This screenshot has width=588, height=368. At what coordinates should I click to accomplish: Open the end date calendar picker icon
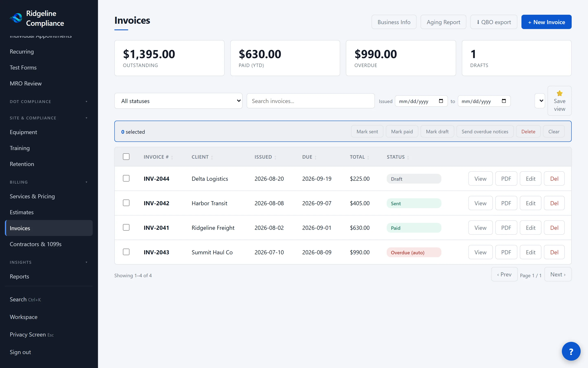[504, 101]
